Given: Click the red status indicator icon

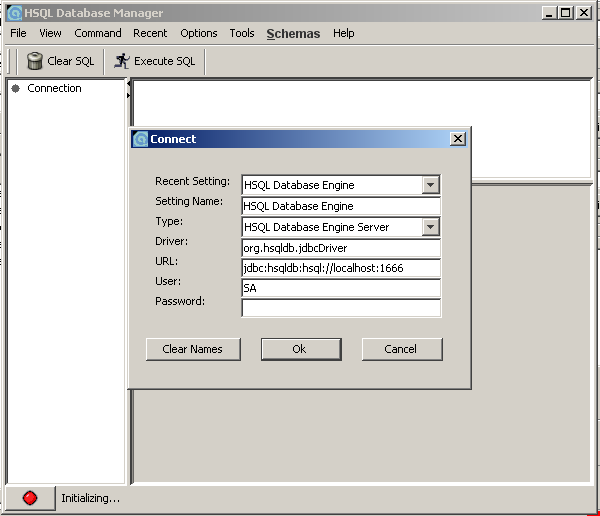Looking at the screenshot, I should coord(30,498).
